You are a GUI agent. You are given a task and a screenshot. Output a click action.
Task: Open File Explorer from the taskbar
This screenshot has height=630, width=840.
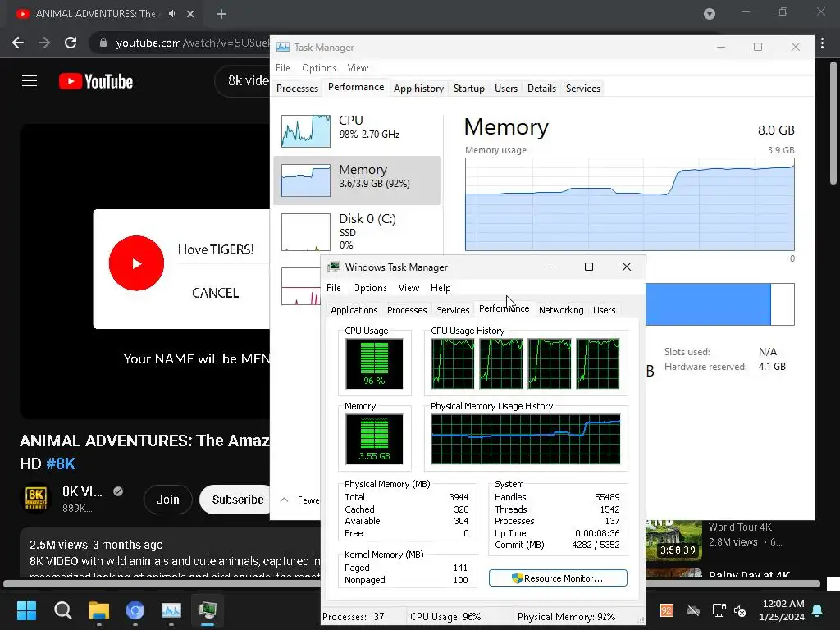[x=99, y=610]
